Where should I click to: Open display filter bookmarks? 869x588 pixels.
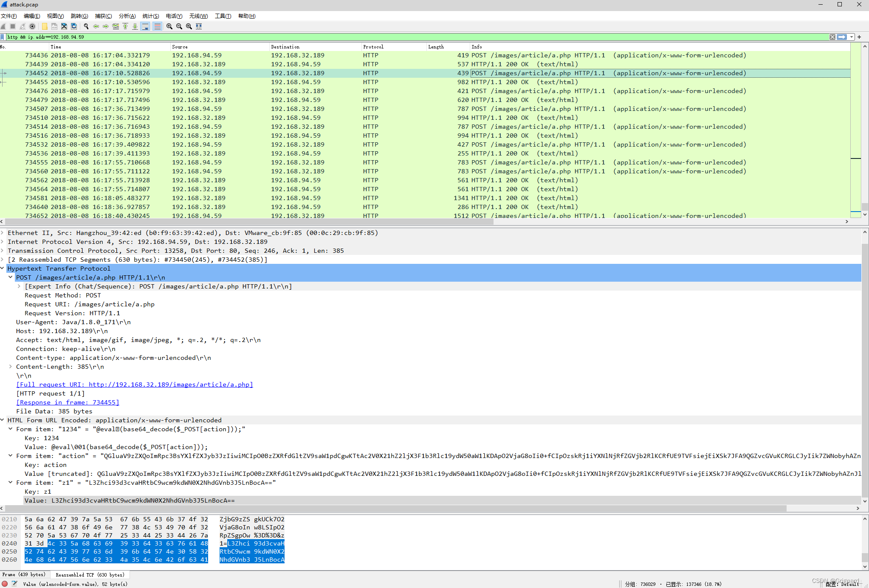[3, 37]
